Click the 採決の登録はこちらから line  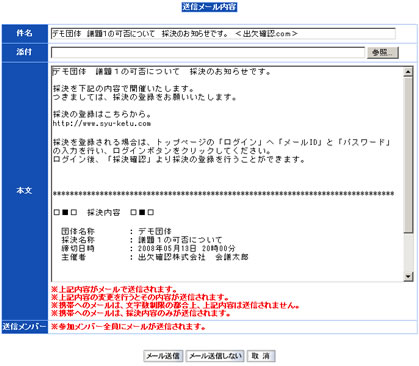pyautogui.click(x=103, y=114)
